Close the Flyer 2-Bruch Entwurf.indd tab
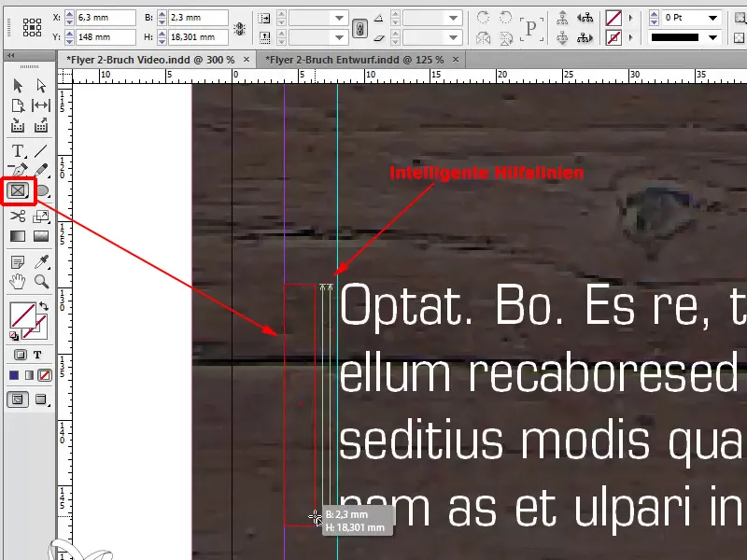The width and height of the screenshot is (747, 560). (456, 60)
